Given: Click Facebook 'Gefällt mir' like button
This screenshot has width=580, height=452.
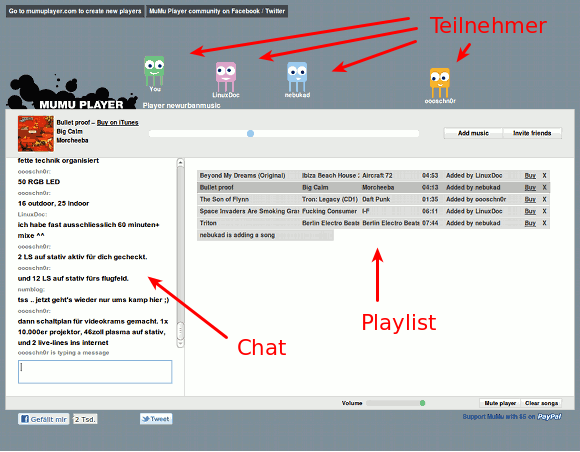Looking at the screenshot, I should tap(43, 419).
